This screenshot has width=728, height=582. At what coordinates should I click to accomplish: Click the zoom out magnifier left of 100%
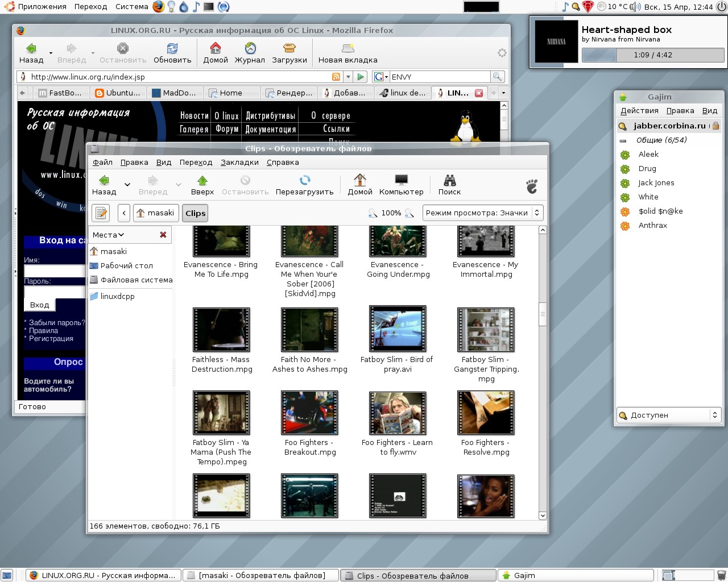pyautogui.click(x=373, y=213)
